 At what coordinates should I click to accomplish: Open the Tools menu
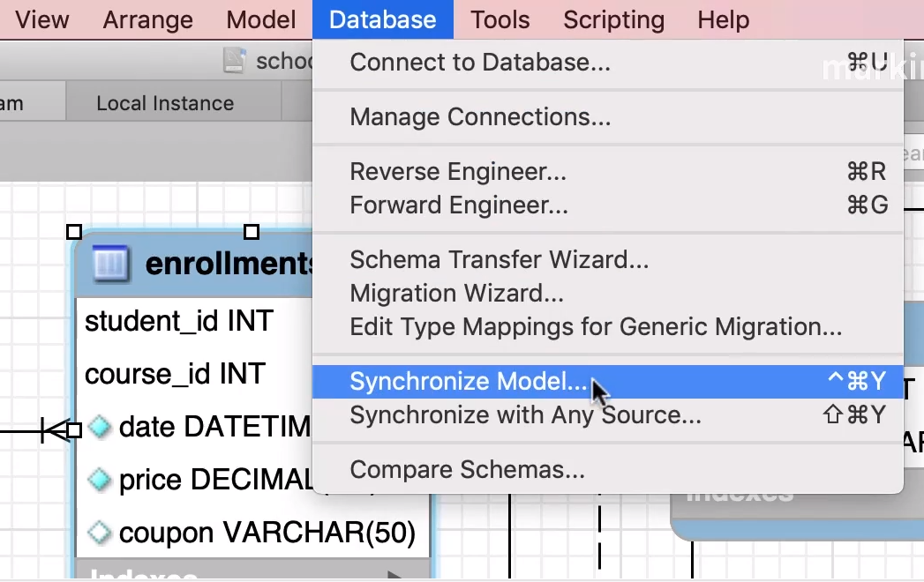click(500, 19)
